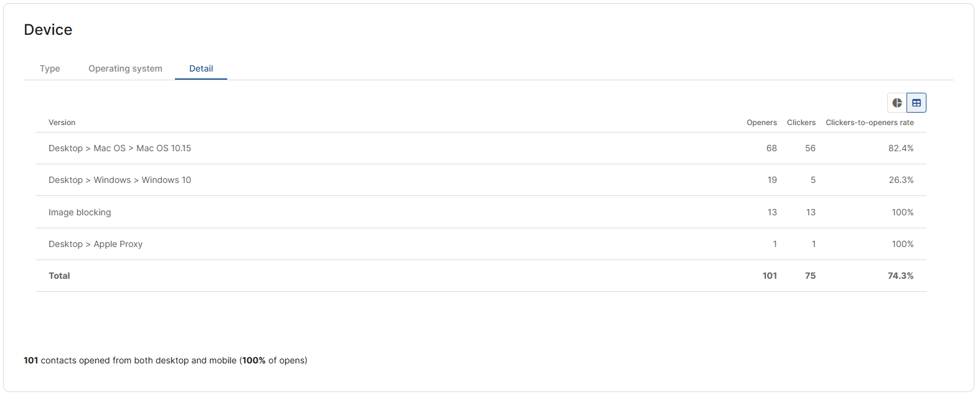
Task: Select the Image blocking row
Action: [x=80, y=212]
